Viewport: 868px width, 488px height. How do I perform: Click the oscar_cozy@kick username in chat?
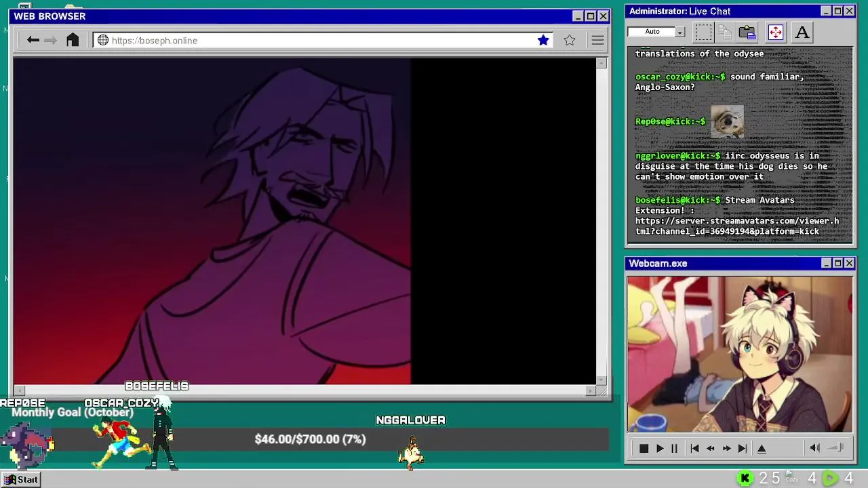679,77
